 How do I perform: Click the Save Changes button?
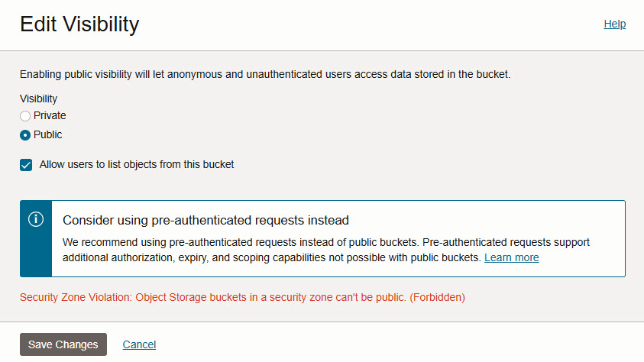63,344
